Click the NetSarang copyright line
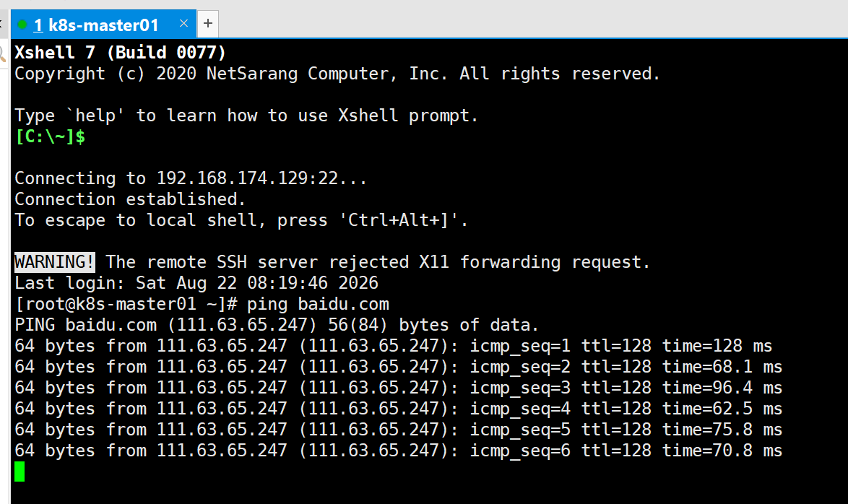 tap(337, 74)
